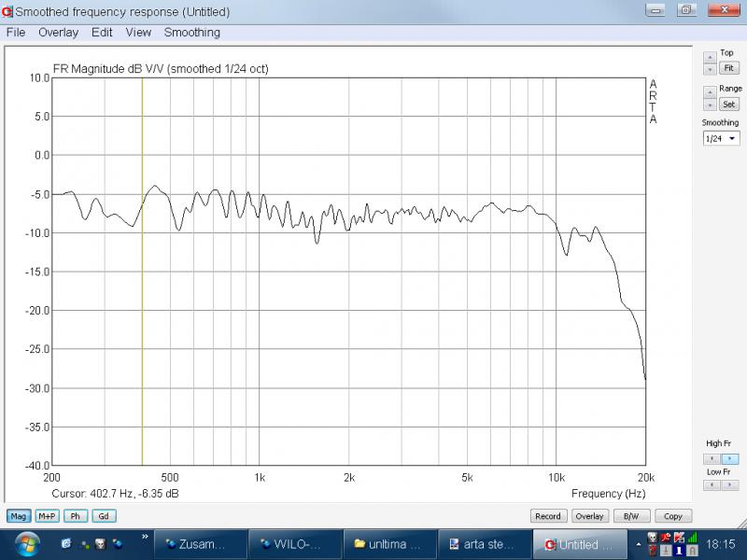Decrease the Range with down arrow

[710, 105]
